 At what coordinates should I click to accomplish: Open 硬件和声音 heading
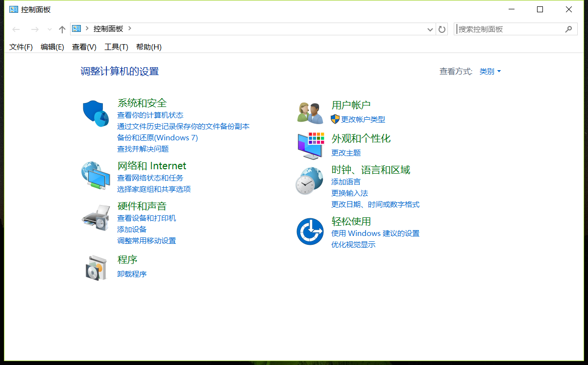click(142, 206)
